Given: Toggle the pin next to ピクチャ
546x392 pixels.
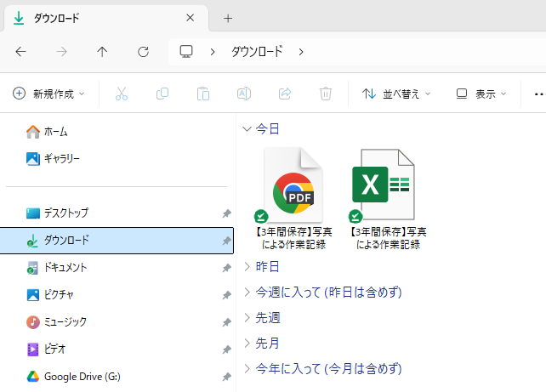Looking at the screenshot, I should (226, 295).
